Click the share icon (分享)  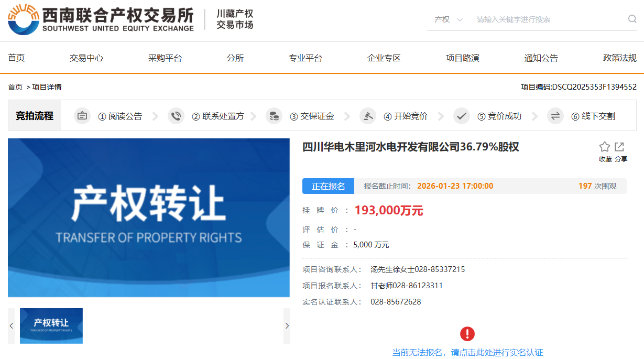click(620, 147)
